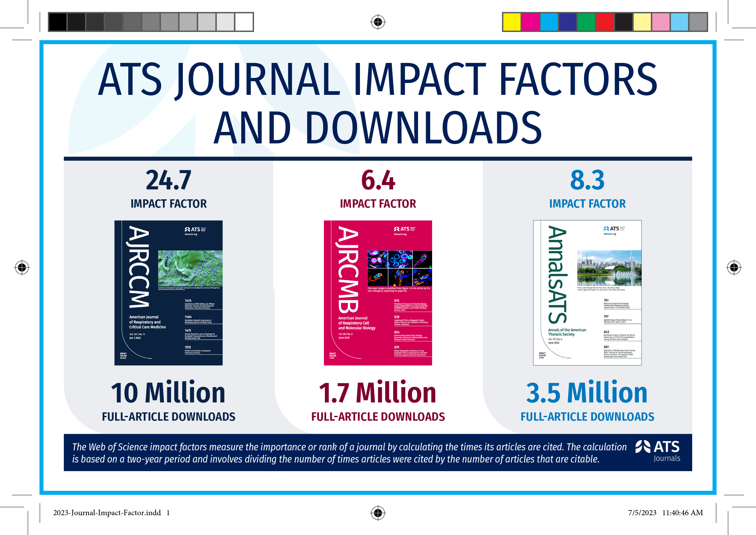Click the "3.5 Million" downloads figure
Screen dimensions: 756x535
pyautogui.click(x=587, y=392)
